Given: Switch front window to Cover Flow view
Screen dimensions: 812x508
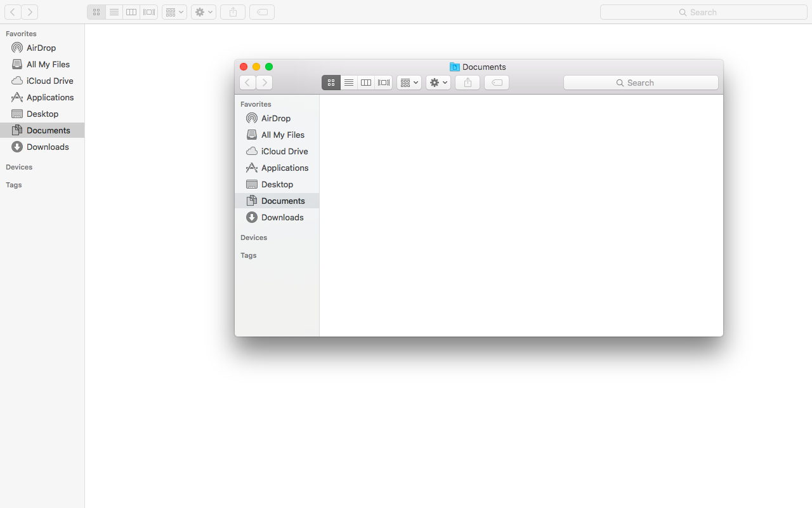Looking at the screenshot, I should click(x=384, y=83).
